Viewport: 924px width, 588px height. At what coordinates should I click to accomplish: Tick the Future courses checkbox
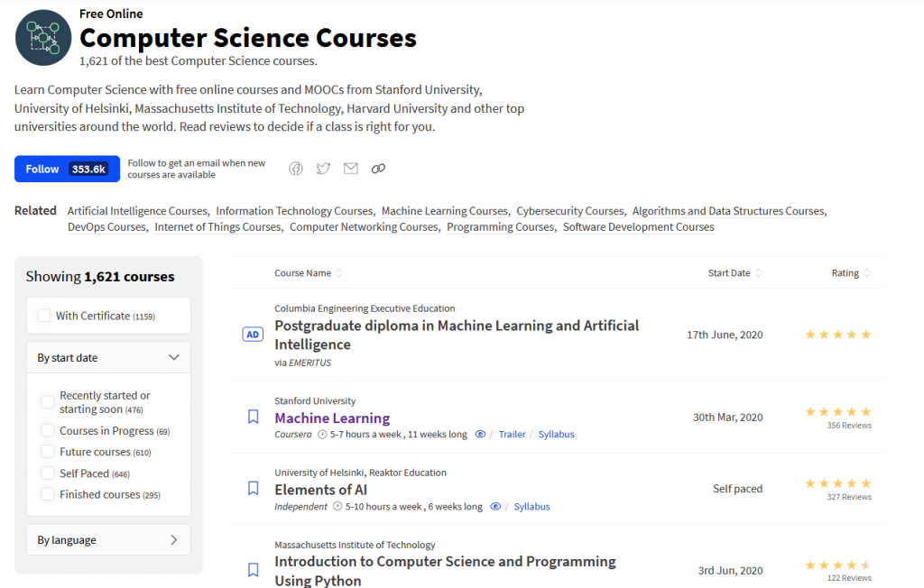(48, 452)
